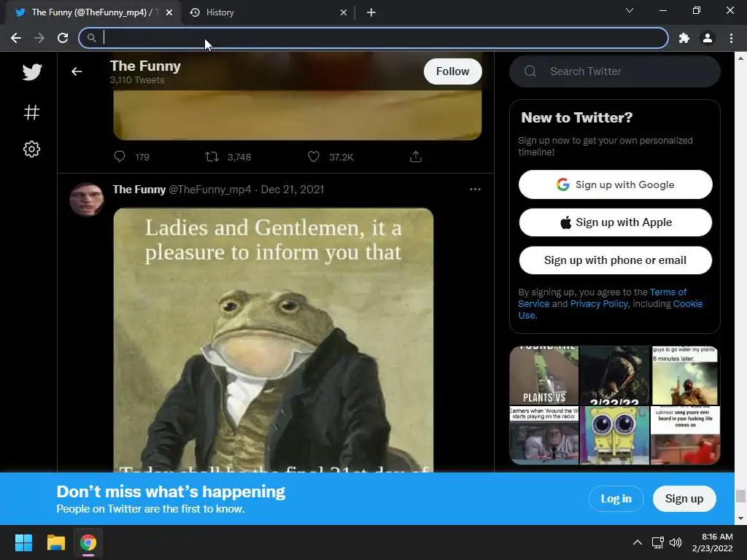Screen dimensions: 747x560
Task: Open the 'Earthers when Around the World' thumbnail
Action: (544, 435)
